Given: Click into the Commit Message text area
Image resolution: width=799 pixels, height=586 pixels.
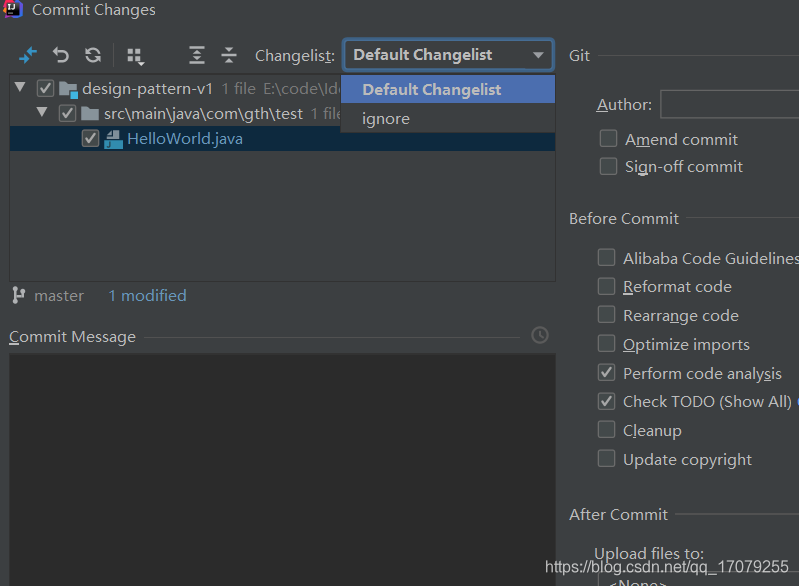Looking at the screenshot, I should pos(282,469).
